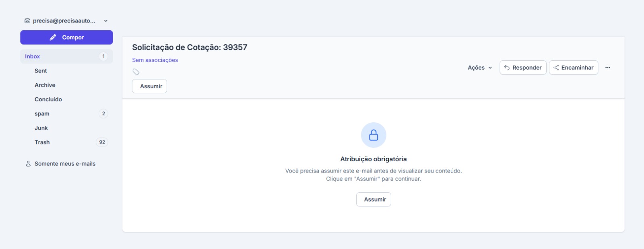
Task: Go to the Archive folder
Action: (45, 85)
